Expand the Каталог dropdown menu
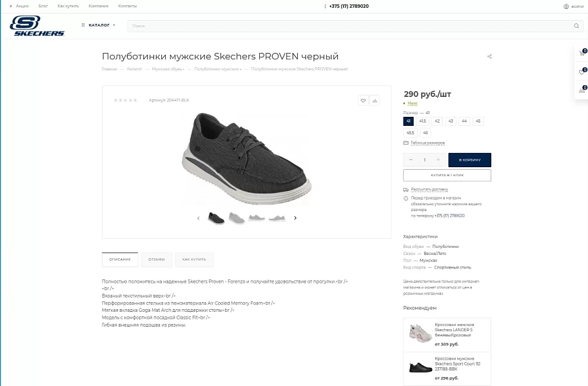The width and height of the screenshot is (588, 386). tap(99, 25)
